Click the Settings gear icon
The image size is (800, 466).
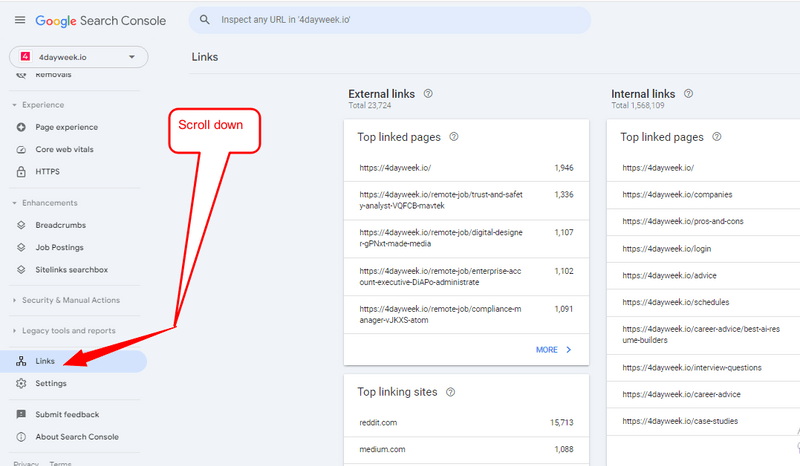(x=21, y=383)
